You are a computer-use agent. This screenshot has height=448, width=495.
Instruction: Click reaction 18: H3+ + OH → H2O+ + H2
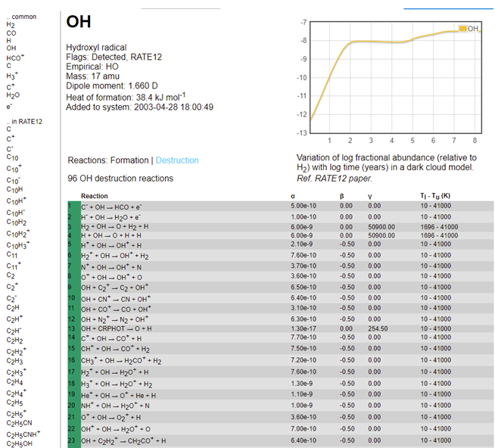[117, 384]
